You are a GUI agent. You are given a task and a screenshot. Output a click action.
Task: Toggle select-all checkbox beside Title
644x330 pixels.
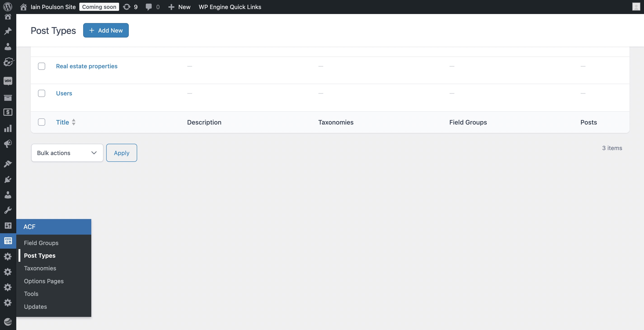pos(42,122)
